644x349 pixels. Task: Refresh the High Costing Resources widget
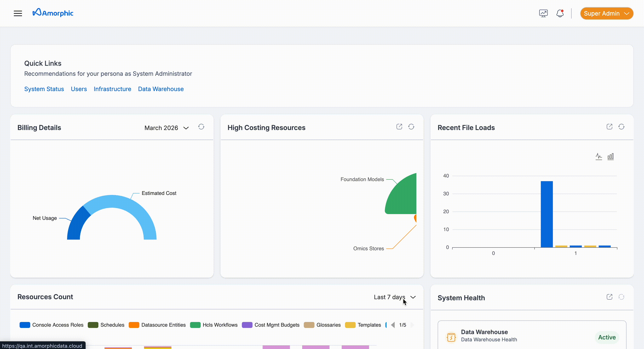pos(411,127)
